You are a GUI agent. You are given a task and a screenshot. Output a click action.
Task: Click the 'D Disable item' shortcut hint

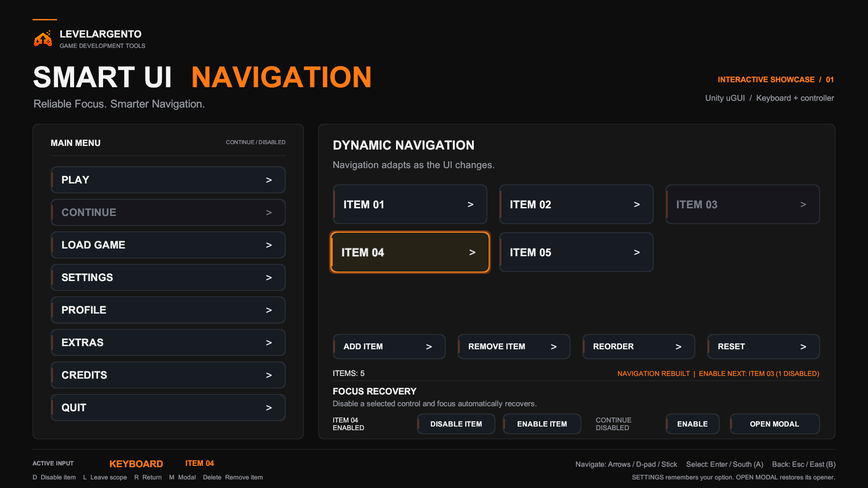tap(54, 477)
